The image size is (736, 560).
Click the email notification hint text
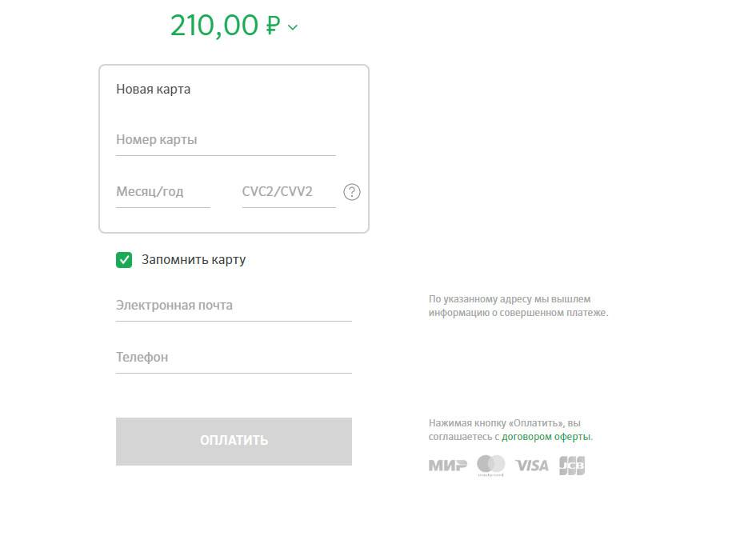(x=518, y=306)
